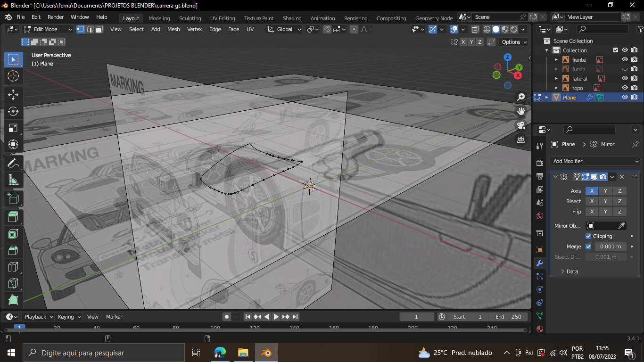Open the Object properties tab

[x=540, y=250]
